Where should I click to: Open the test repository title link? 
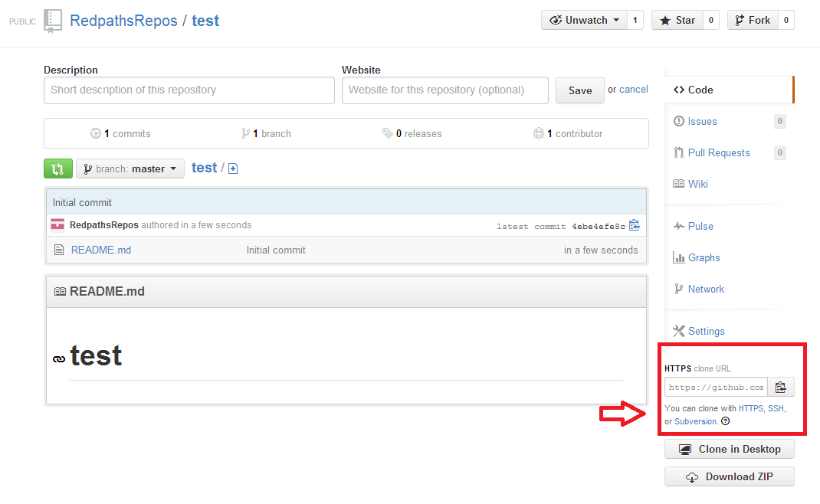205,21
